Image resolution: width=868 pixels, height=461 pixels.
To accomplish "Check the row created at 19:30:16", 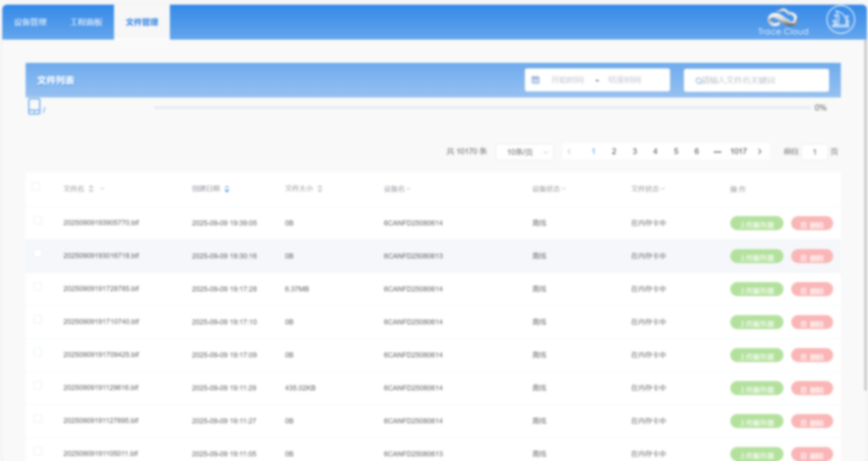I will pyautogui.click(x=38, y=253).
